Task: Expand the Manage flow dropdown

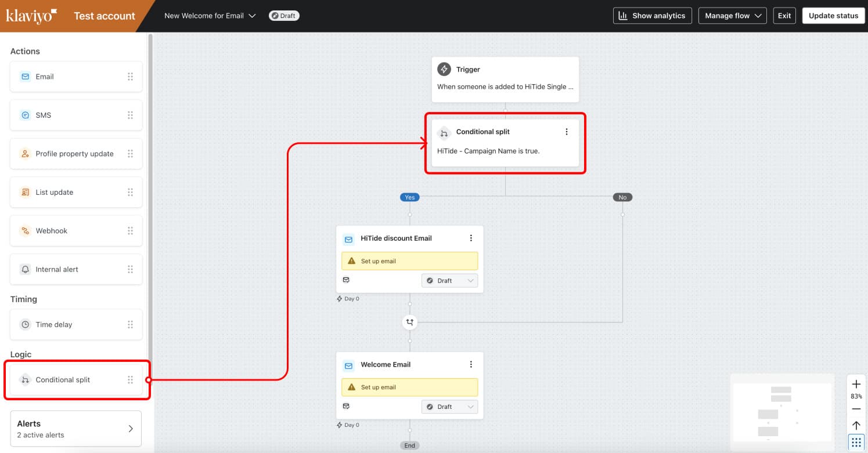Action: pos(732,16)
